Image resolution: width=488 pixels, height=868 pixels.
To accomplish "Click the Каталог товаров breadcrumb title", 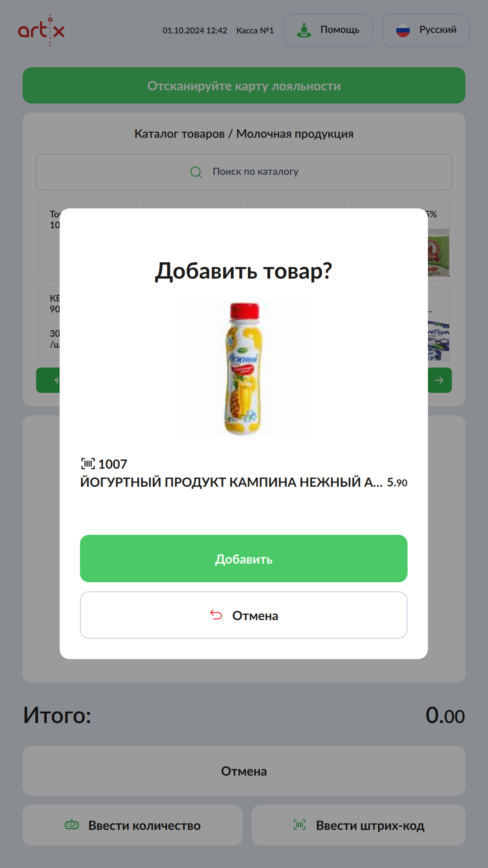I will 179,134.
